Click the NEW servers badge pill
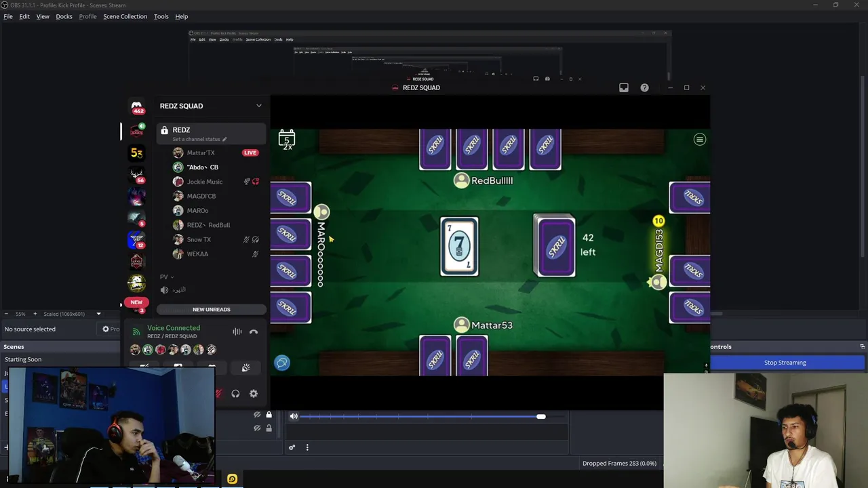 (x=136, y=302)
